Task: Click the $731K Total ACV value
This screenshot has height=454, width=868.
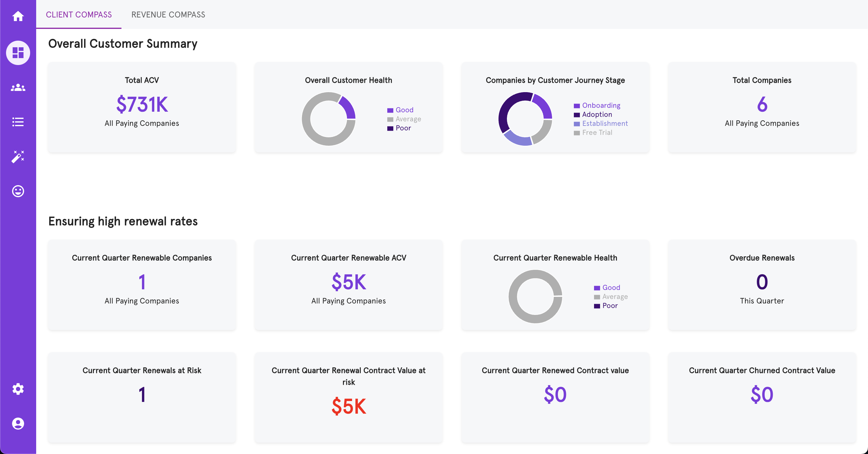Action: click(142, 104)
